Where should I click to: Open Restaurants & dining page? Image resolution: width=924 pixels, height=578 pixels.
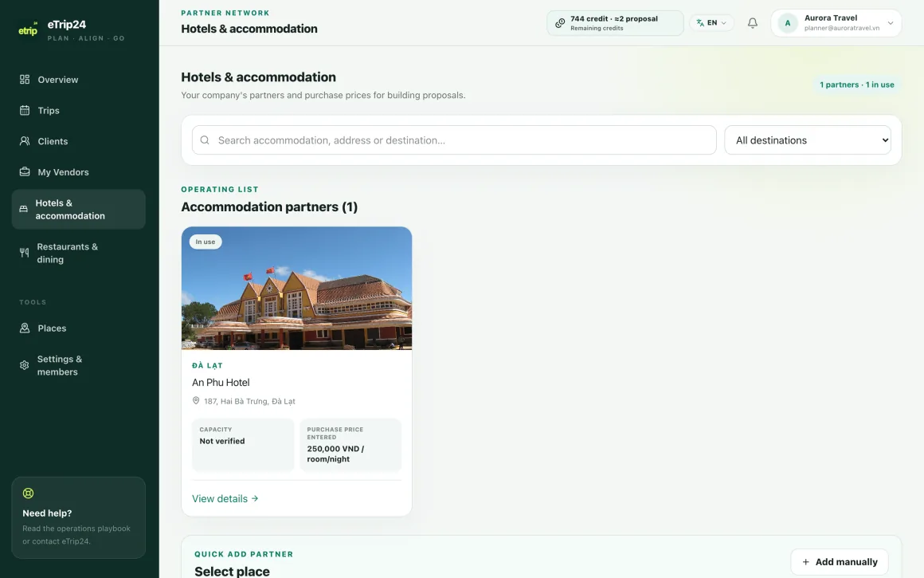[78, 253]
